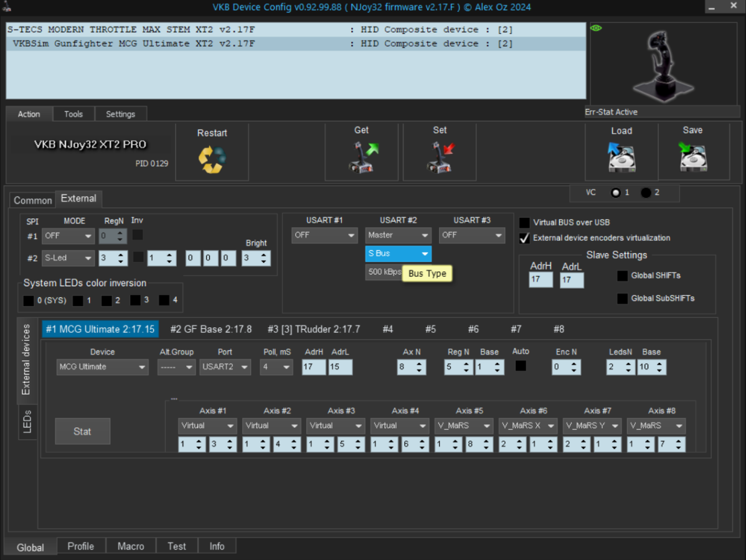Switch to the Common tab
746x560 pixels.
click(33, 200)
